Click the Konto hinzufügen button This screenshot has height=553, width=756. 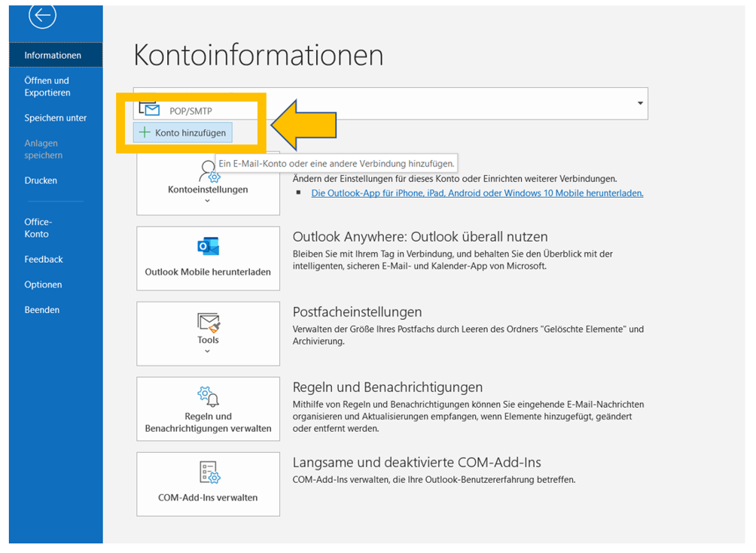tap(183, 132)
